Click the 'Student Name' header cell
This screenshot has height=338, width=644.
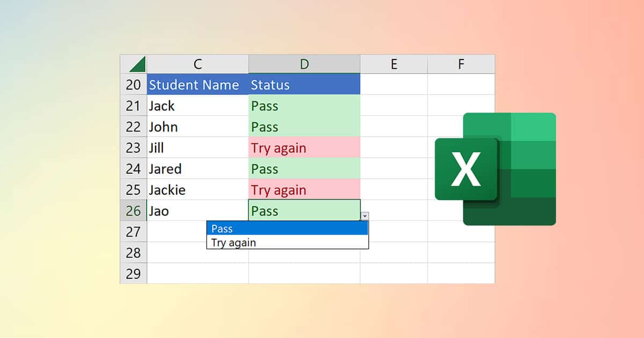[197, 84]
